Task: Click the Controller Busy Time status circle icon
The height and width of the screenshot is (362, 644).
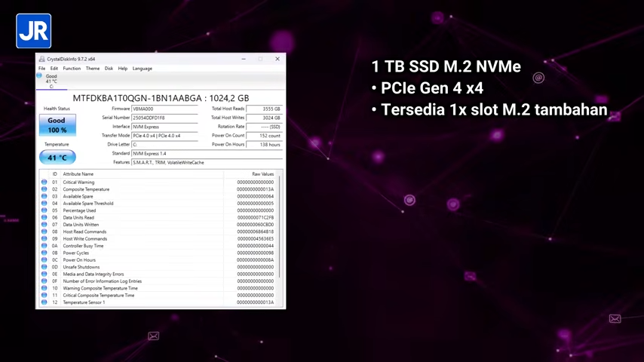Action: pos(44,246)
